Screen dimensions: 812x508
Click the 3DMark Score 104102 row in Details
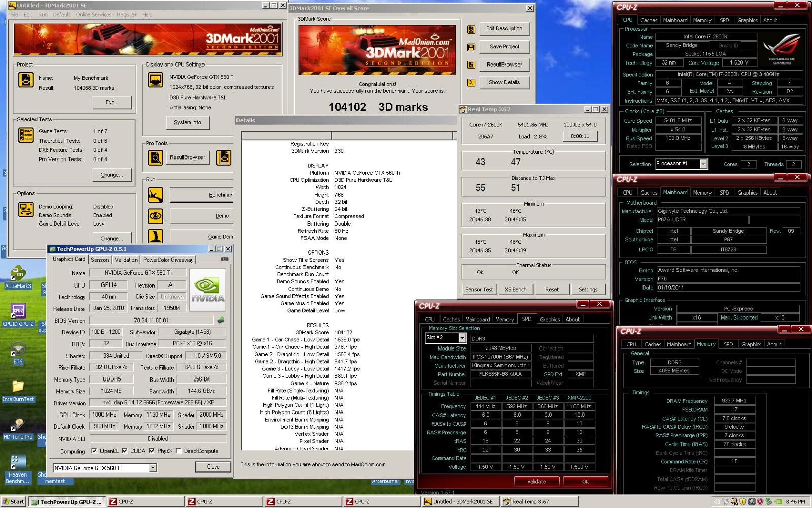click(327, 332)
